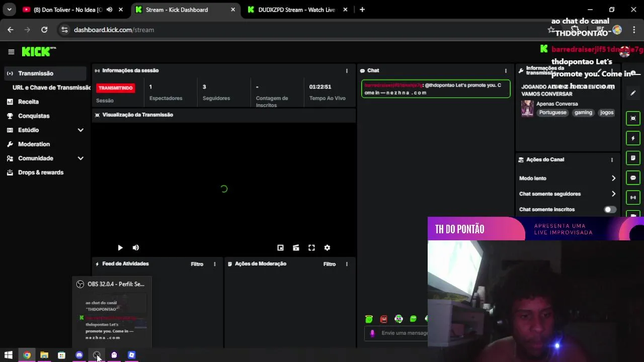This screenshot has height=362, width=644.
Task: Open stream preview settings gear
Action: point(327,248)
